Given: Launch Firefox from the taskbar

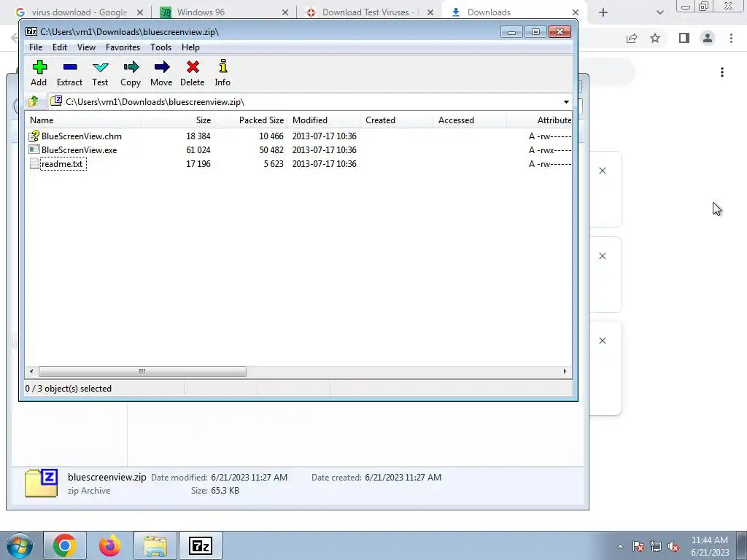Looking at the screenshot, I should [x=110, y=545].
